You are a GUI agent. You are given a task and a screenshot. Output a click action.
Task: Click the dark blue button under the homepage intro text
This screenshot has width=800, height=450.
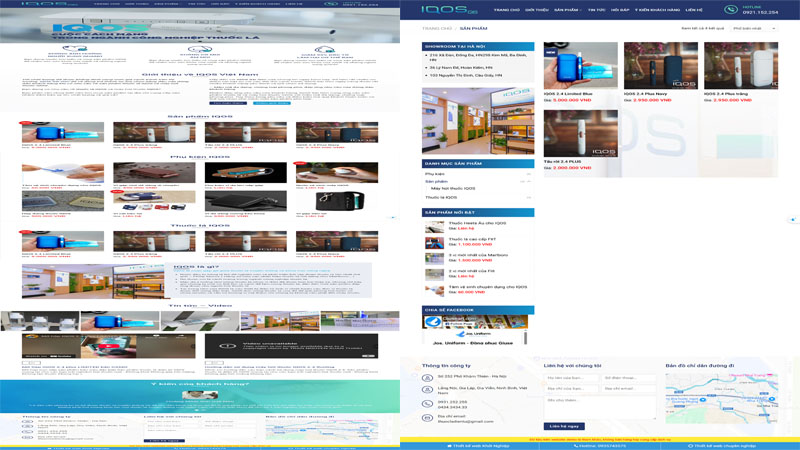228,103
